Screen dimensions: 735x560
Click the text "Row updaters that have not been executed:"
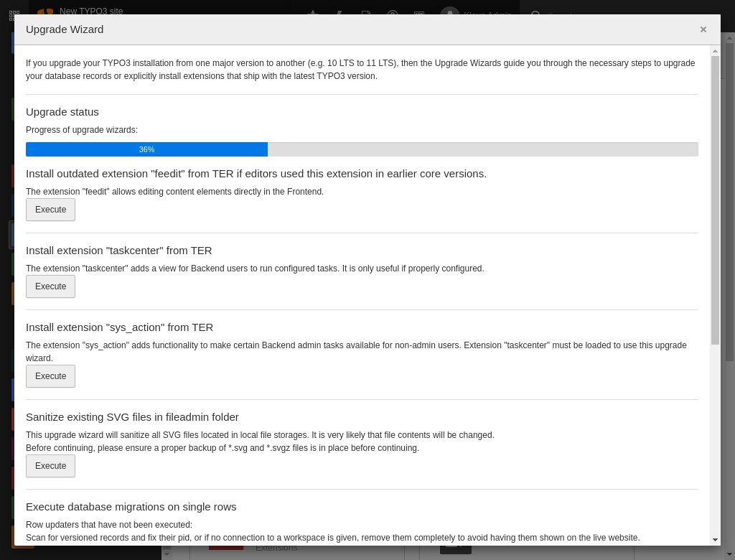point(109,525)
